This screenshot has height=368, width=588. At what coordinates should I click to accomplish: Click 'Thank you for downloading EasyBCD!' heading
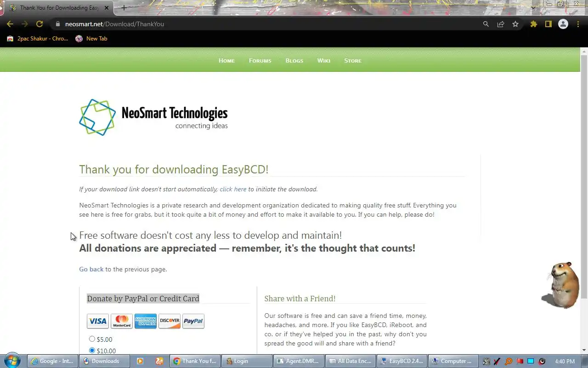click(x=174, y=169)
